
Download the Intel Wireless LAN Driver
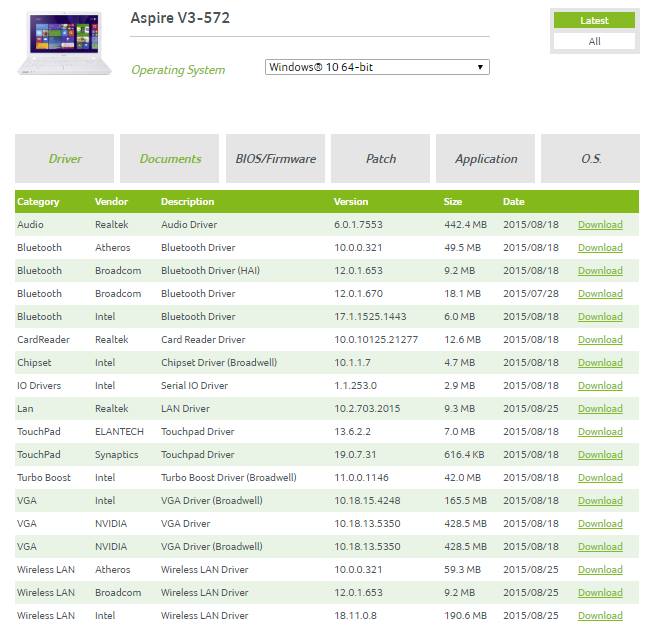[600, 616]
